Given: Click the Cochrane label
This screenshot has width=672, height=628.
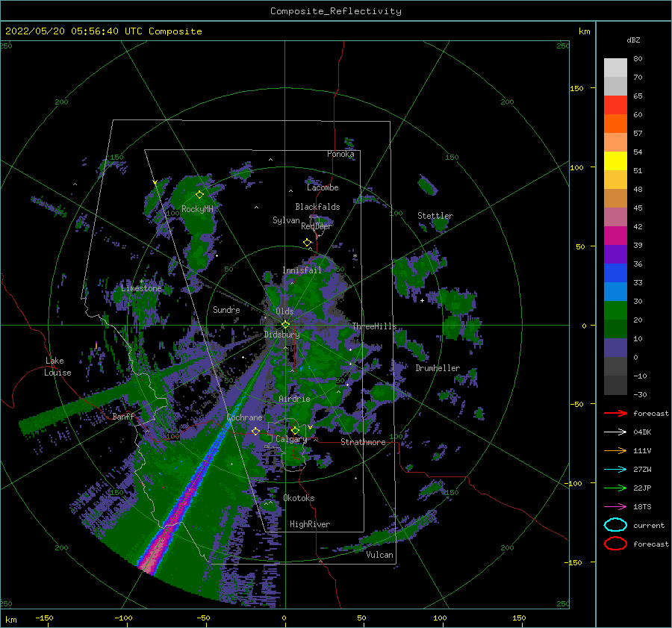Looking at the screenshot, I should (x=244, y=417).
